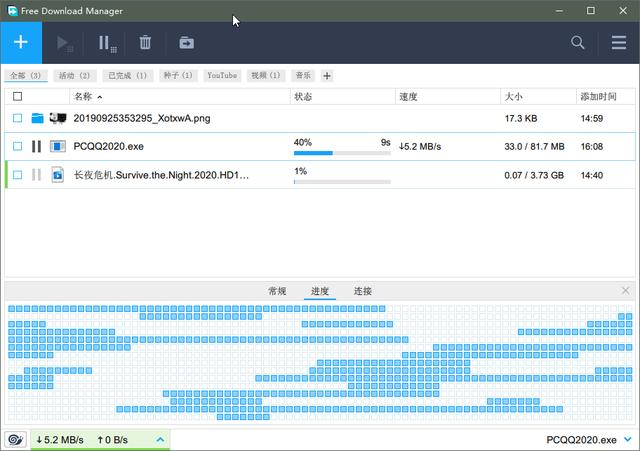Click the trash delete icon

[145, 43]
